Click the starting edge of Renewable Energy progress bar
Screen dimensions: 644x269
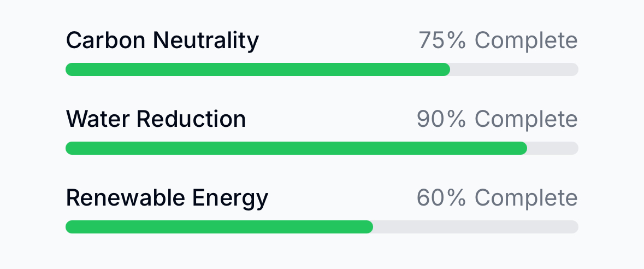coord(70,227)
